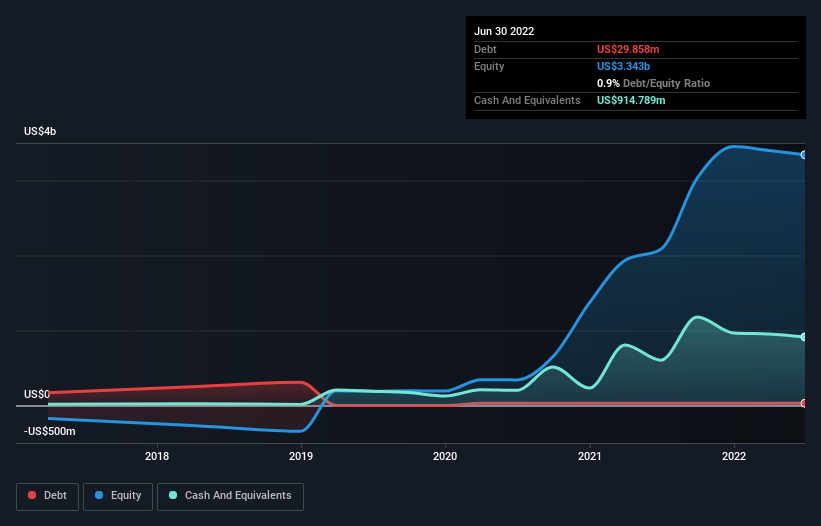The width and height of the screenshot is (821, 526).
Task: Click the US$0 y-axis label
Action: pyautogui.click(x=37, y=394)
